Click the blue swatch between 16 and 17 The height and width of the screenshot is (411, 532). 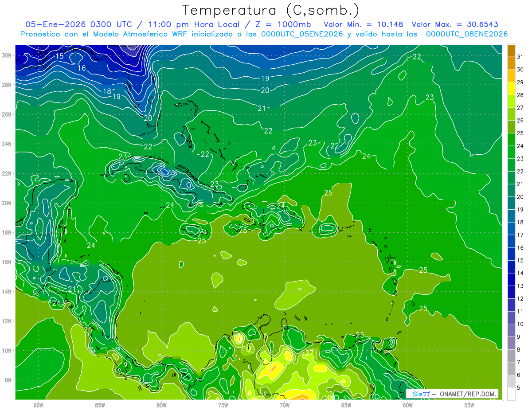(511, 241)
